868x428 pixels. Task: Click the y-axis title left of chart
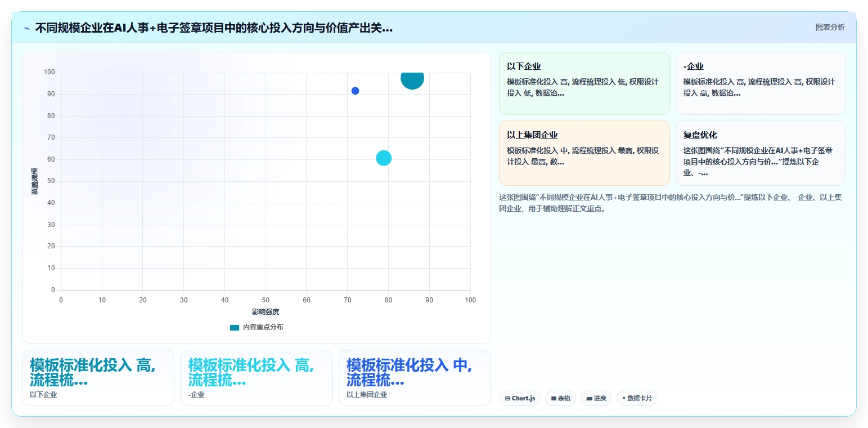35,181
